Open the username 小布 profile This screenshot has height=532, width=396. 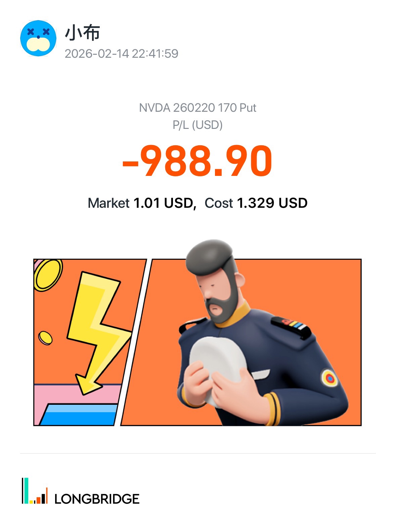point(82,33)
